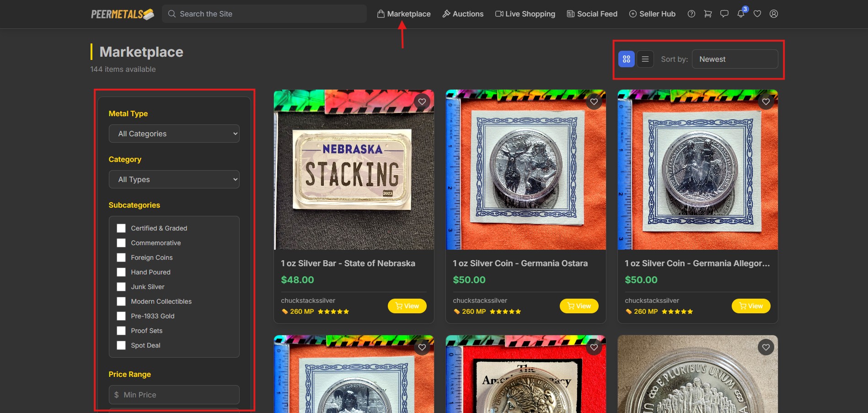Image resolution: width=868 pixels, height=413 pixels.
Task: Open the user account profile icon
Action: pos(774,14)
